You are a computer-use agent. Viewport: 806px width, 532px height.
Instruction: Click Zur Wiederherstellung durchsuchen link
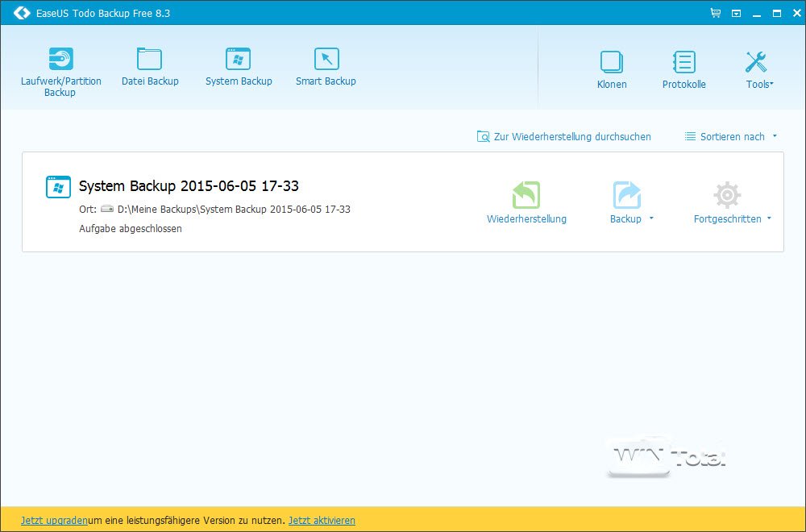(564, 137)
